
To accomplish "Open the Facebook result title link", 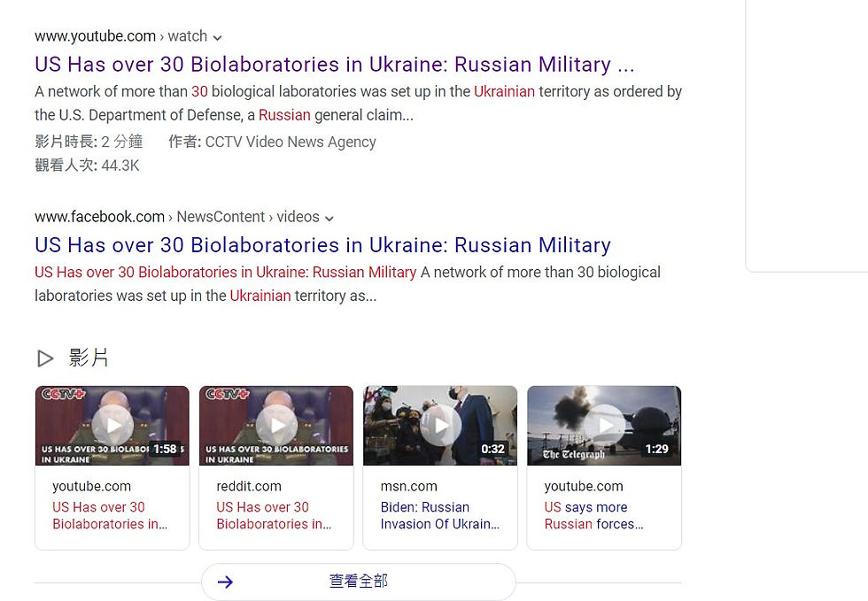I will 322,245.
